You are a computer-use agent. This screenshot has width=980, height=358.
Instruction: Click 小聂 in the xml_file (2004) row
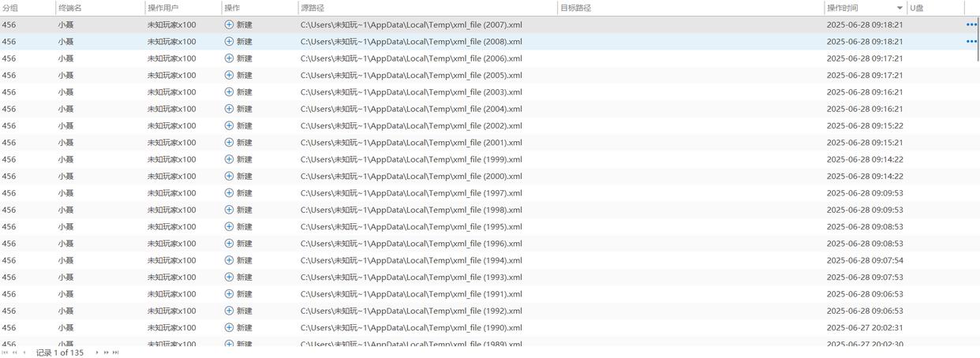tap(65, 109)
